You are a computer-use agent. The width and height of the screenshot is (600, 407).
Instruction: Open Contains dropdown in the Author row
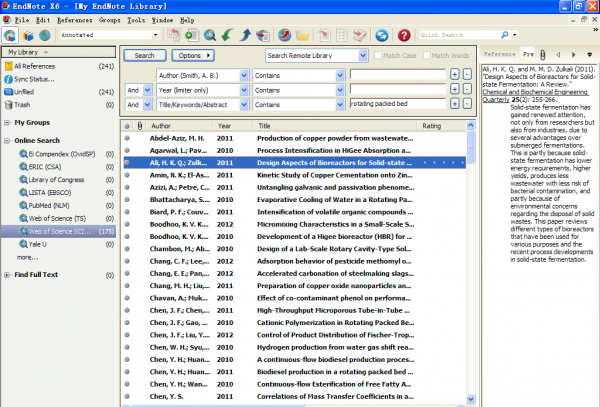pos(340,75)
